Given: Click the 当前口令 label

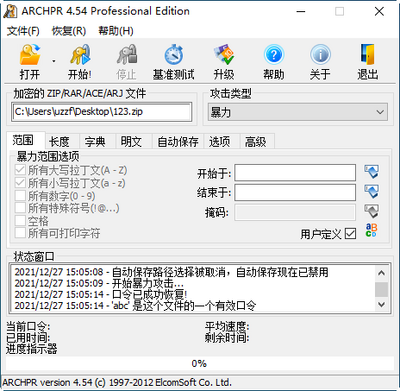Looking at the screenshot, I should point(28,326).
